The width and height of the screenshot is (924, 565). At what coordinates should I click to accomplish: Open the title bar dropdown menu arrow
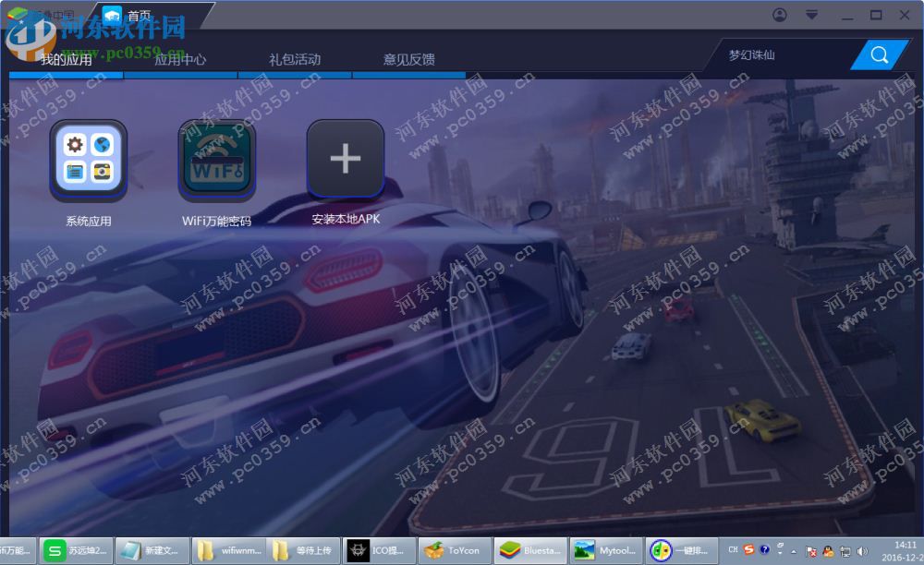point(810,14)
